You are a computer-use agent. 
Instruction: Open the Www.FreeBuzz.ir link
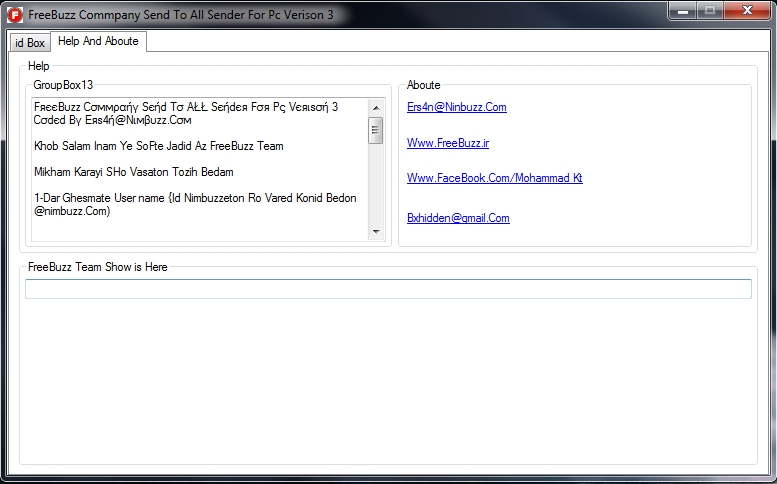448,143
